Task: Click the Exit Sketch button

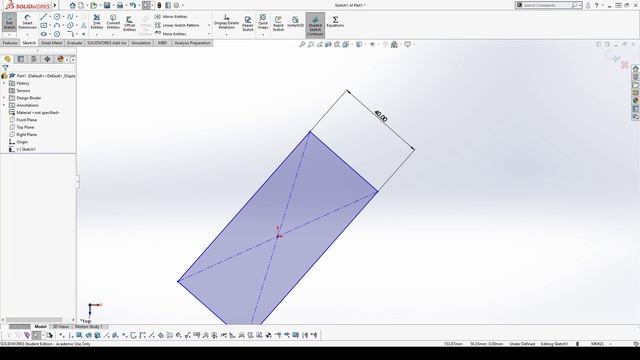Action: 9,22
